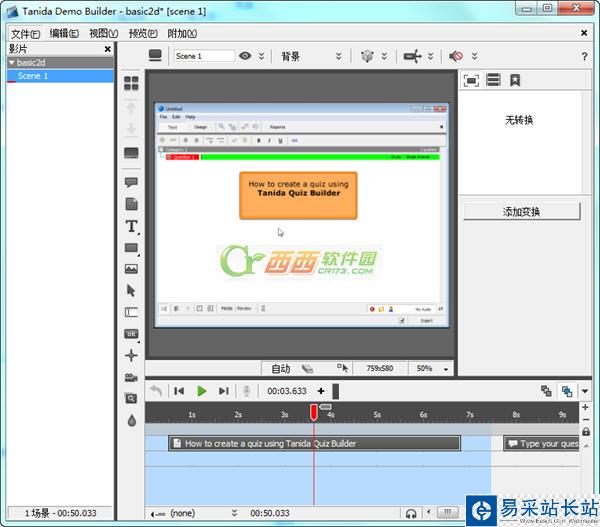Click the 3D cube icon in toolbar
This screenshot has height=527, width=600.
367,56
